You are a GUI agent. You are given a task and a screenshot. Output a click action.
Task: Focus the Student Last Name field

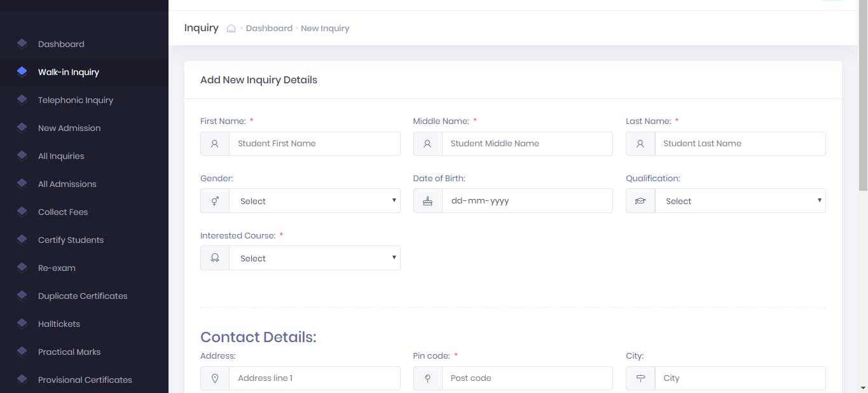coord(740,144)
